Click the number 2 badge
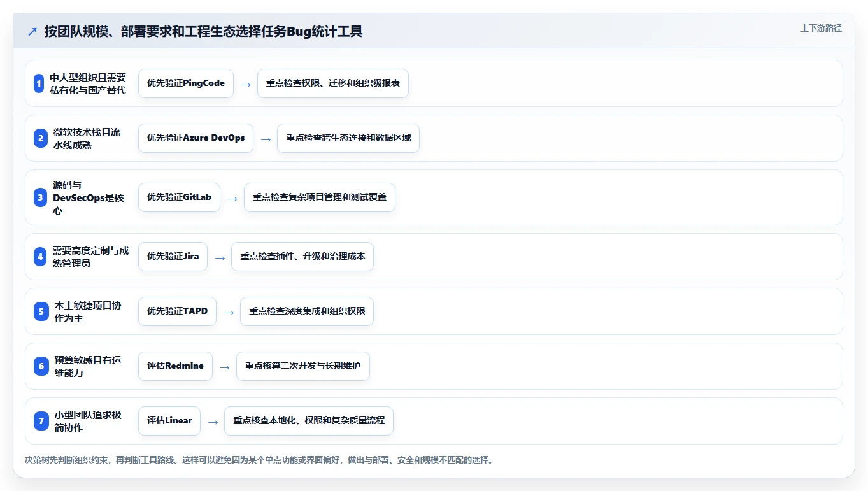This screenshot has width=868, height=491. click(41, 138)
